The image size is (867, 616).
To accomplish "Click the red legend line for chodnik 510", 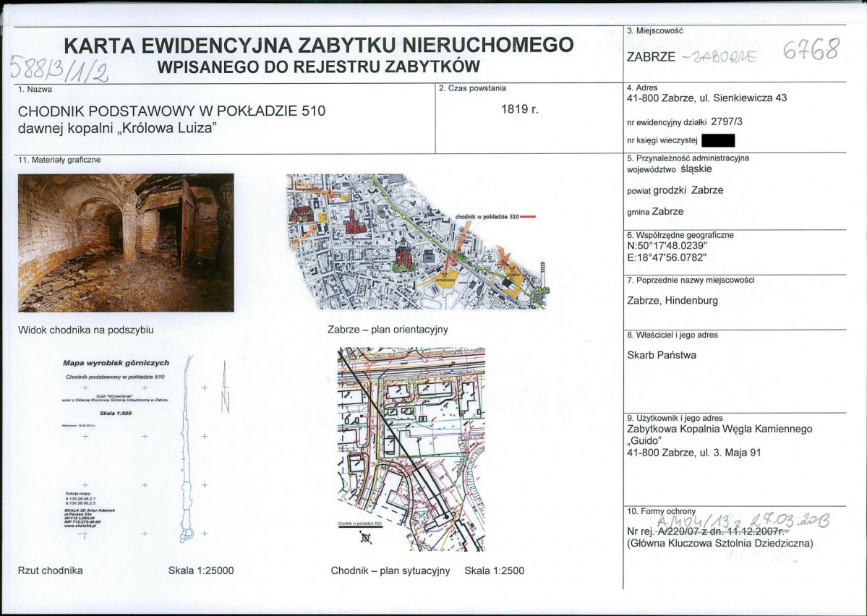I will pyautogui.click(x=527, y=216).
